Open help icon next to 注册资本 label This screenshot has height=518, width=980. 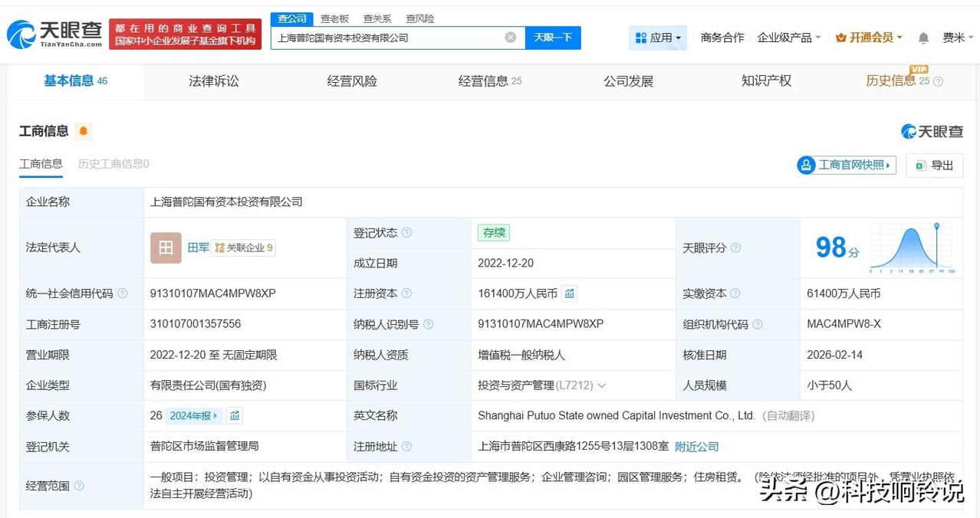click(406, 293)
